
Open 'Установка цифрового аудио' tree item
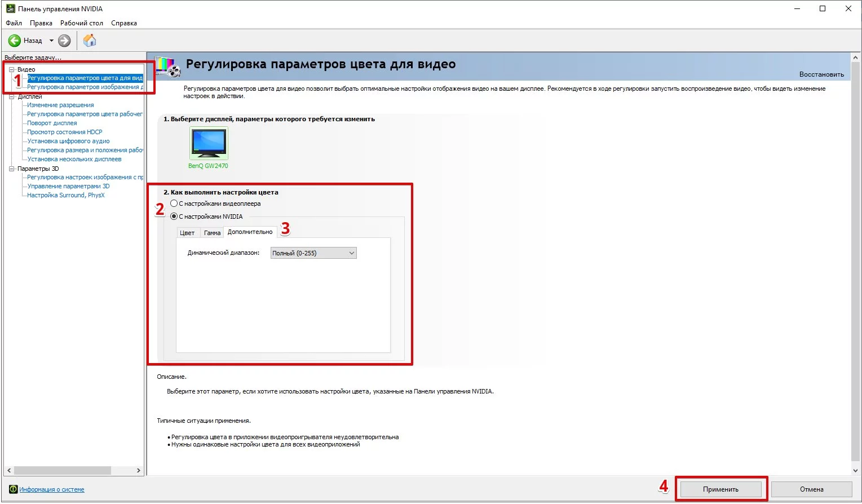click(68, 141)
